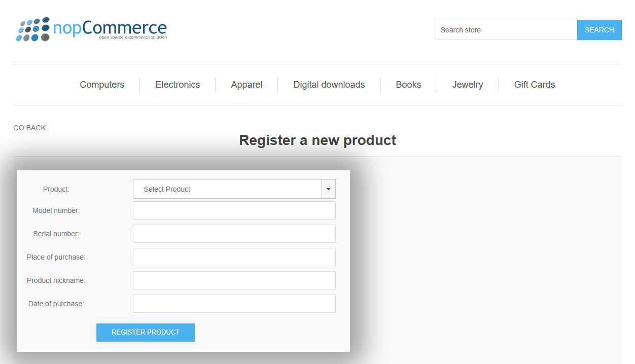Click into the Serial number field
Screen dimensions: 635x364
click(x=234, y=234)
